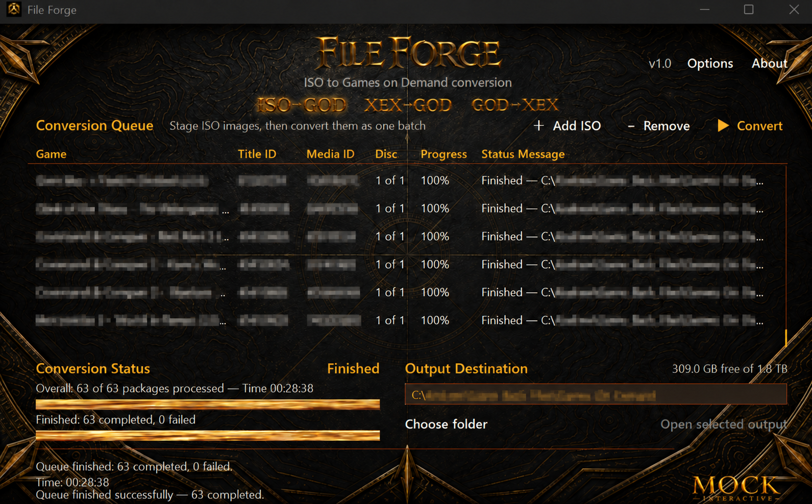Click the Status Message column header

pos(523,154)
